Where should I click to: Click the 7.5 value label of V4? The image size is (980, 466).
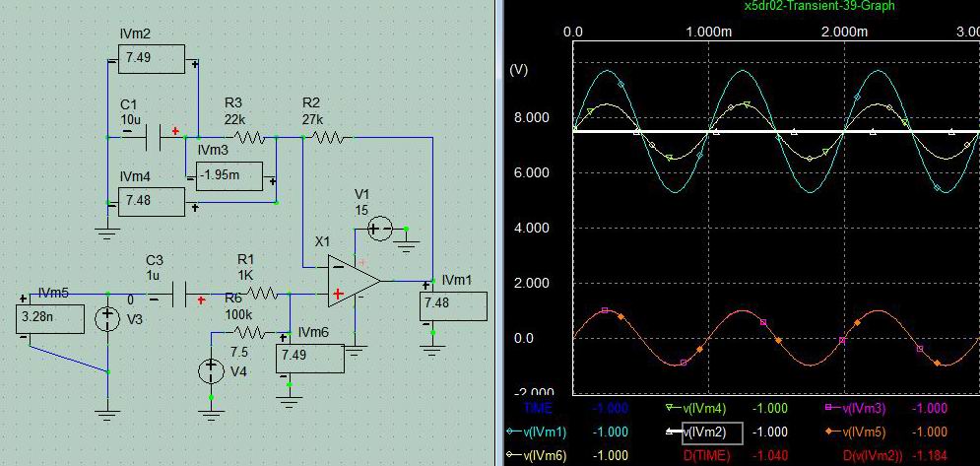[239, 351]
